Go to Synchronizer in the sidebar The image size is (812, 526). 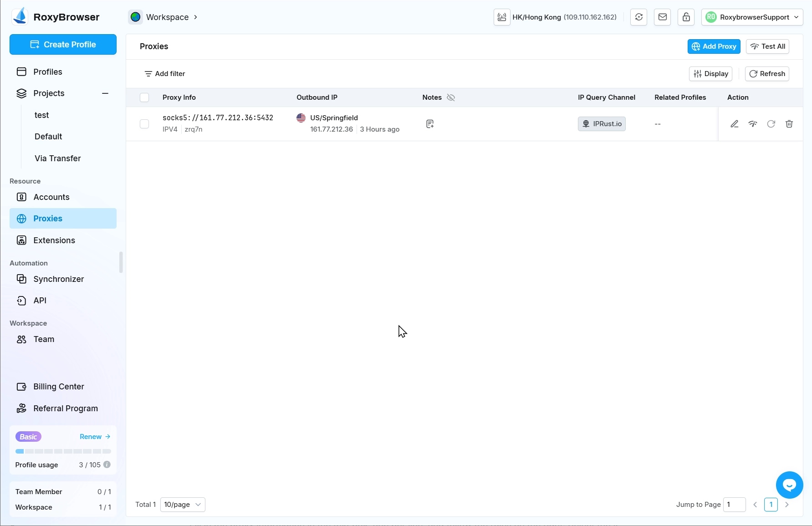tap(58, 279)
